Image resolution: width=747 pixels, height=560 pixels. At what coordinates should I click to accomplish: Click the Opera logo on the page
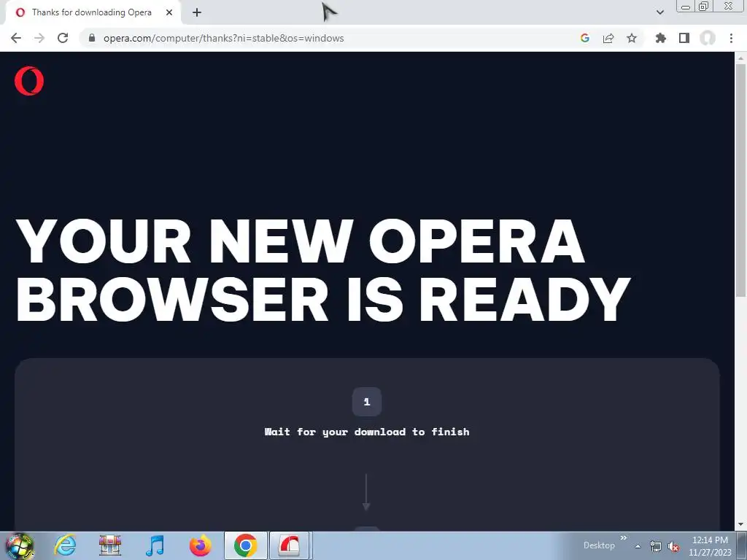coord(29,81)
